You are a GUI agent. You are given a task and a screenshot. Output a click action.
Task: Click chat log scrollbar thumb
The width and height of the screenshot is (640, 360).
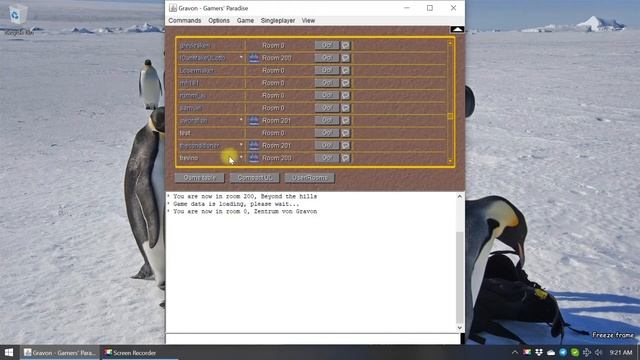coord(460,278)
